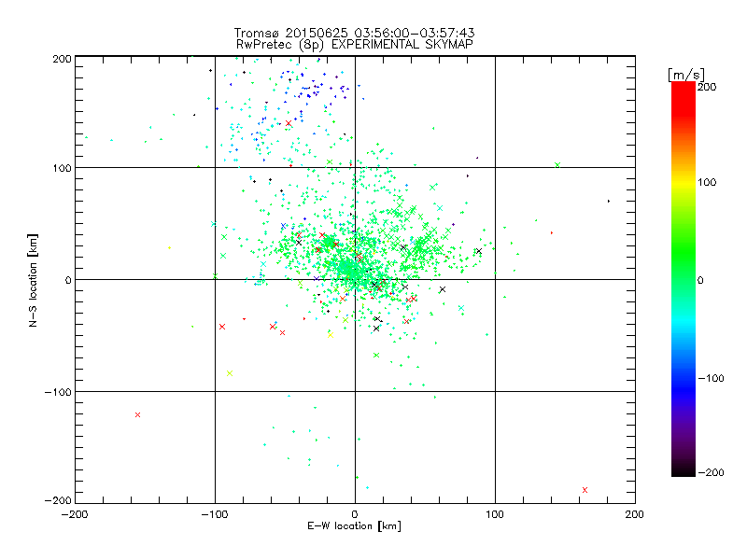Select the -100 tick on N-S axis
747x560 pixels.
click(x=58, y=392)
